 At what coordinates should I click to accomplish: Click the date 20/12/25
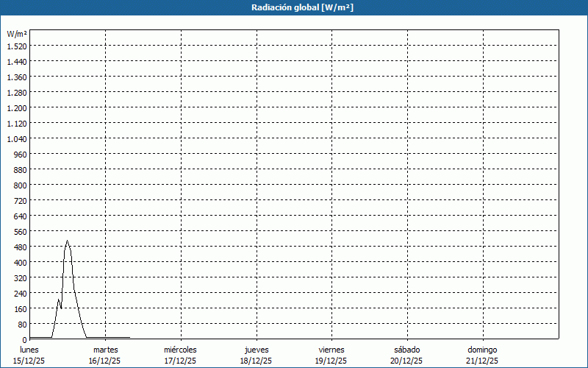[x=406, y=361]
